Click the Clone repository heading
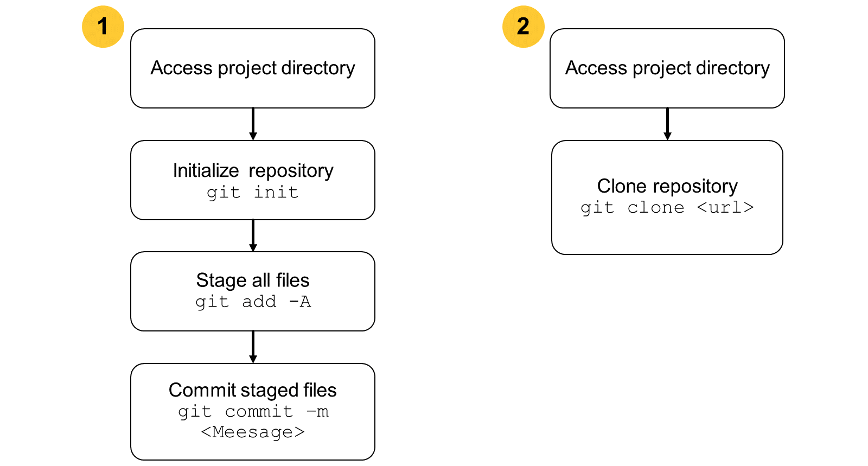Viewport: 868px width, 466px height. [x=667, y=186]
